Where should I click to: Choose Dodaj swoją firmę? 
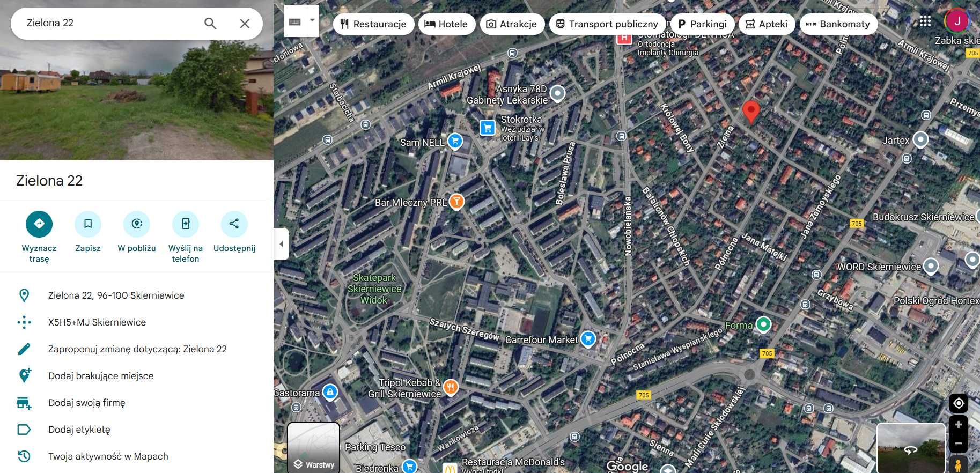click(x=137, y=403)
